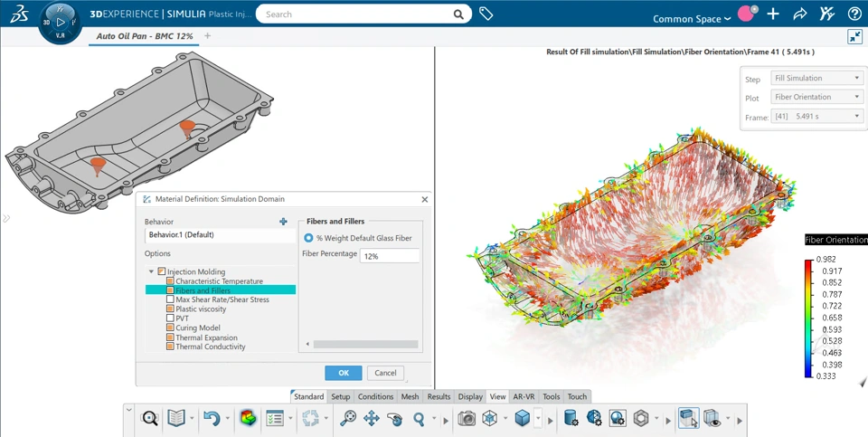Click the wireframe isometric view cube icon
The height and width of the screenshot is (437, 868).
(x=490, y=418)
